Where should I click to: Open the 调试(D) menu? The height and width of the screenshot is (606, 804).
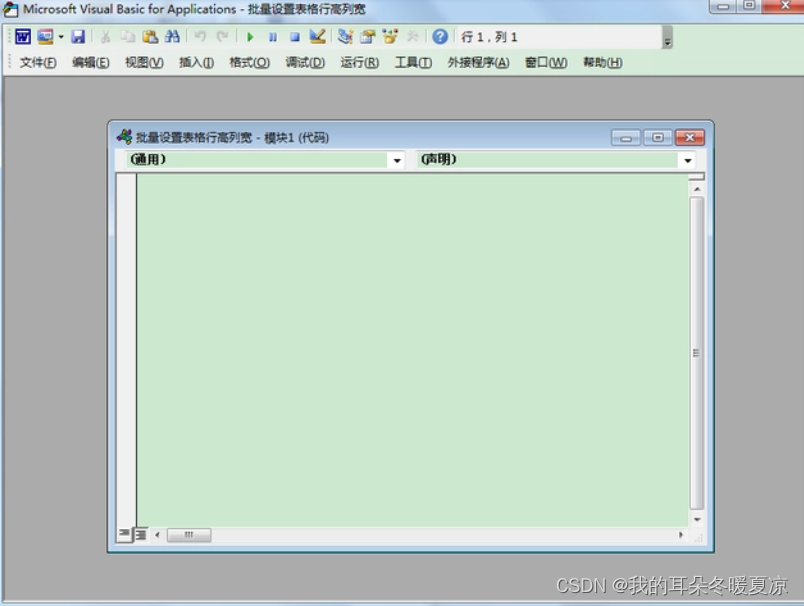point(305,63)
